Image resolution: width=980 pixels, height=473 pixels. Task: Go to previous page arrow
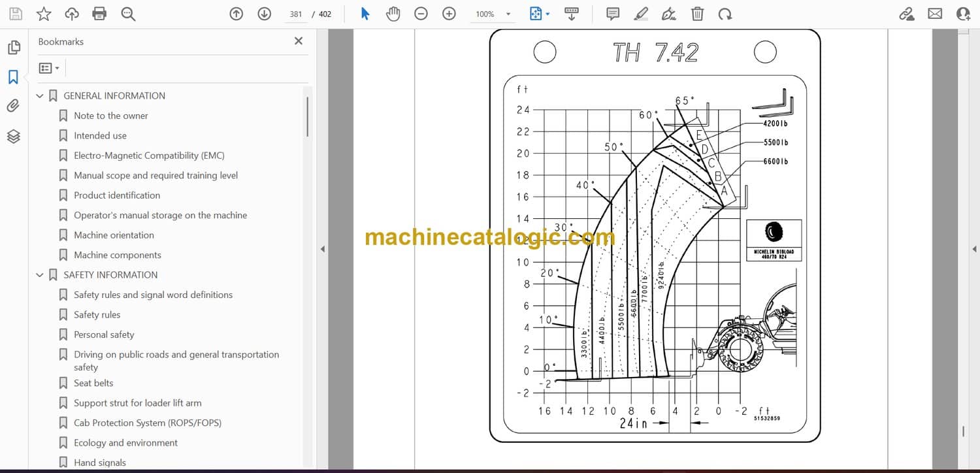237,14
